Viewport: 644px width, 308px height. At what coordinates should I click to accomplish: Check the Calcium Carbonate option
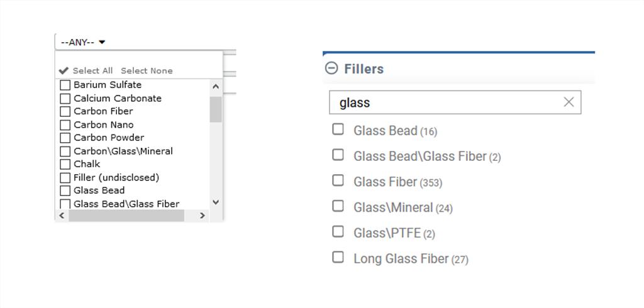[x=65, y=99]
